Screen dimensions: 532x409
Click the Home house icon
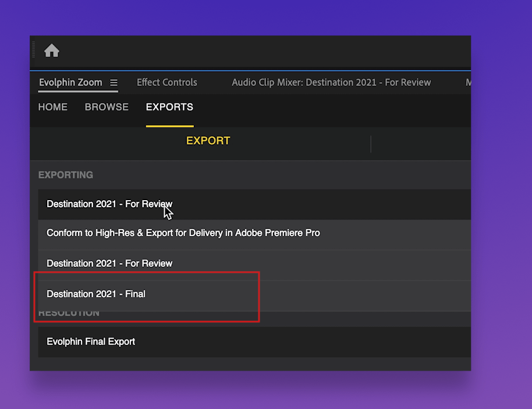(x=52, y=51)
